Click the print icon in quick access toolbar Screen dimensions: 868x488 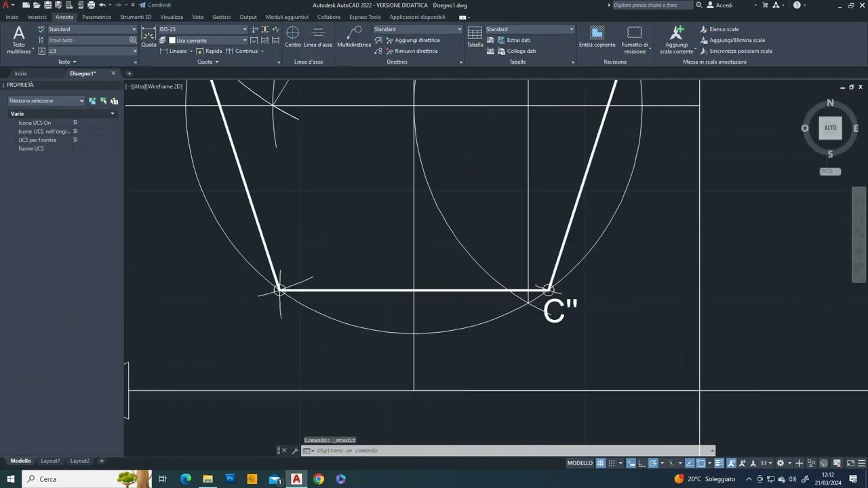[91, 5]
